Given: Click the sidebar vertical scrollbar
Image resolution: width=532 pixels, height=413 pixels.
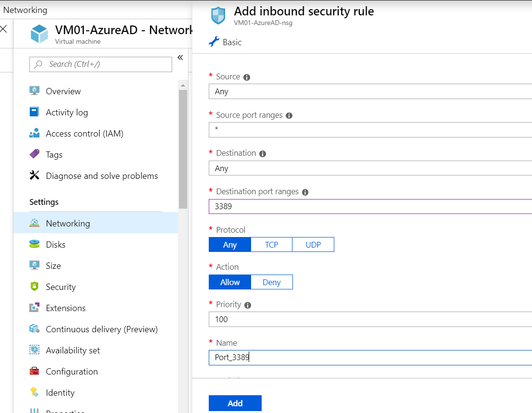Looking at the screenshot, I should (x=183, y=149).
